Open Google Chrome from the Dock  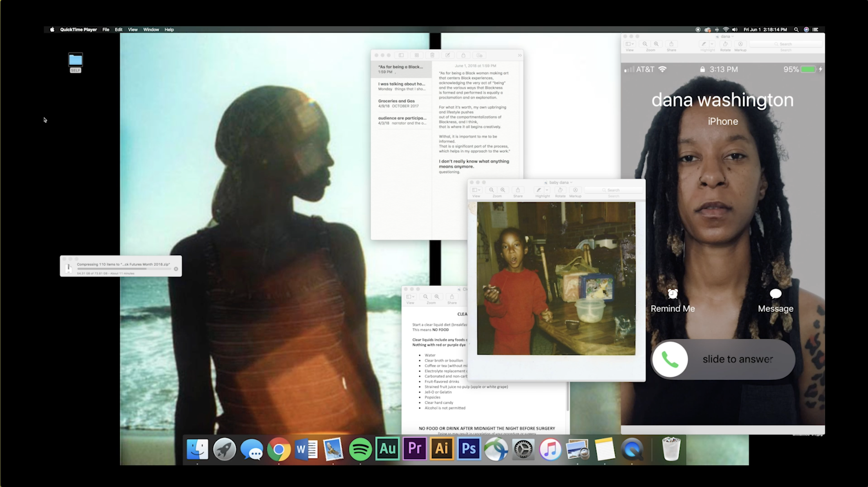(279, 449)
